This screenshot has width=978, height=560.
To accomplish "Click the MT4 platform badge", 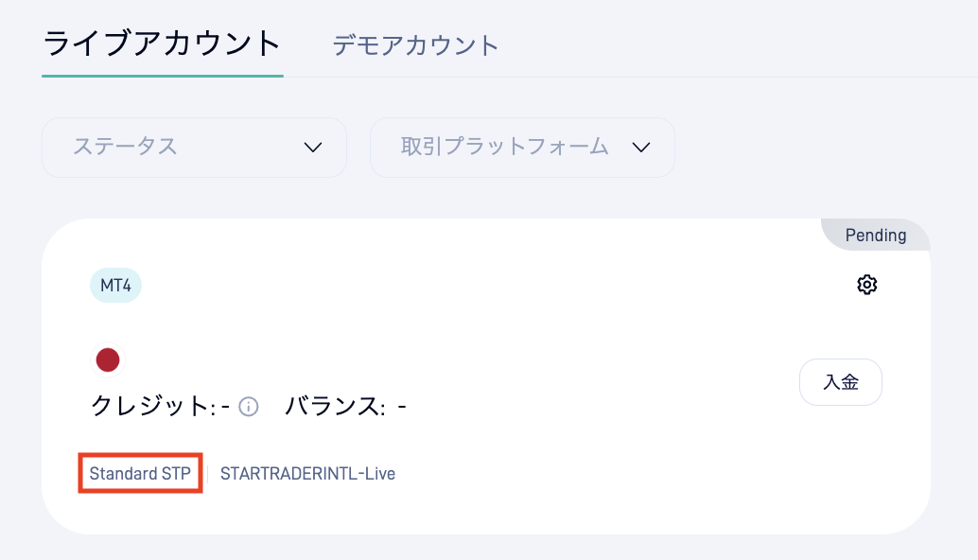I will (116, 285).
